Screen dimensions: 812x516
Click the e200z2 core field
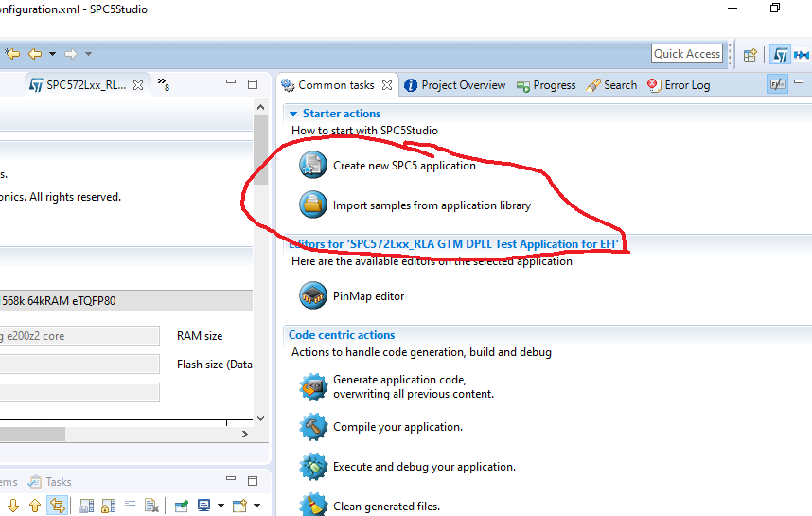click(x=79, y=336)
